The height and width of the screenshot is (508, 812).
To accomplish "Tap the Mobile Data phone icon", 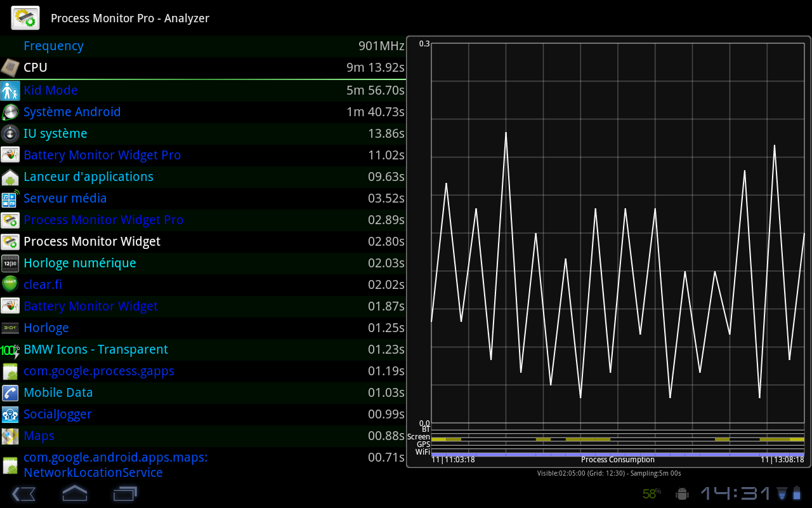I will pos(10,392).
